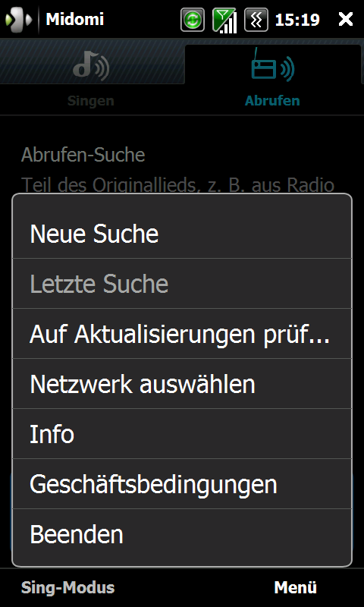Select the greyed Letzte Suche entry

click(182, 283)
